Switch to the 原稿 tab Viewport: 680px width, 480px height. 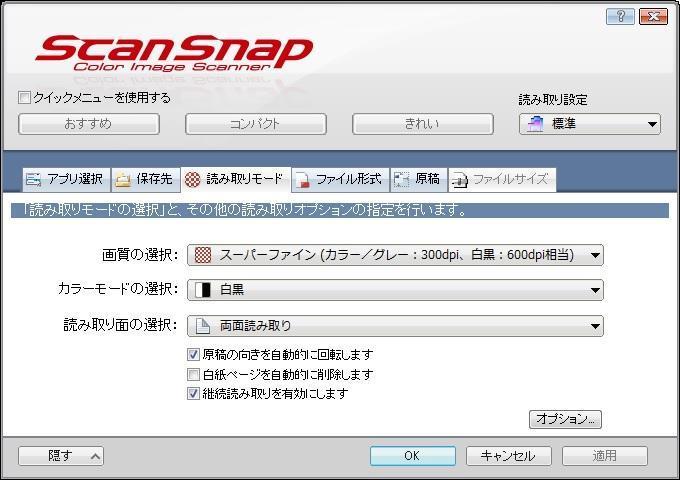coord(418,179)
